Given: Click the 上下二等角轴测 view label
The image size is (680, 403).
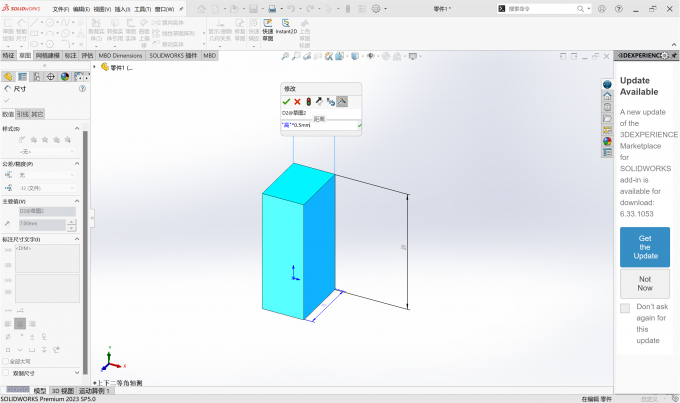Looking at the screenshot, I should point(119,383).
